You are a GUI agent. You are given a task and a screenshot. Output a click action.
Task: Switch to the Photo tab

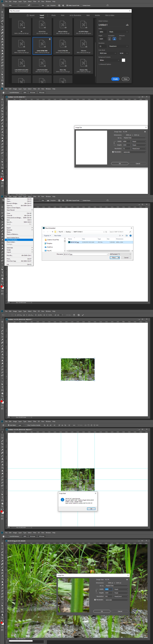[x=53, y=15]
